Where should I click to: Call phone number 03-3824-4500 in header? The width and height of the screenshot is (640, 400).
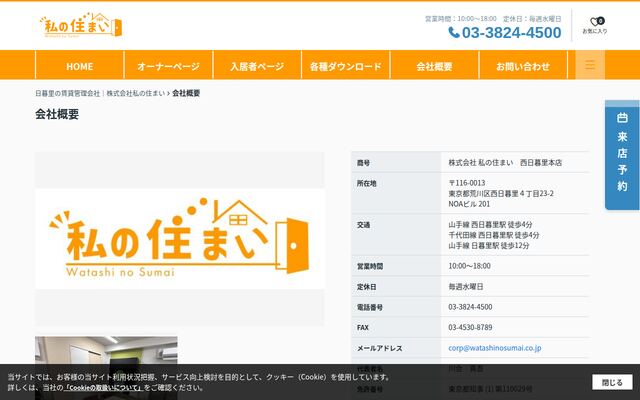(x=511, y=33)
